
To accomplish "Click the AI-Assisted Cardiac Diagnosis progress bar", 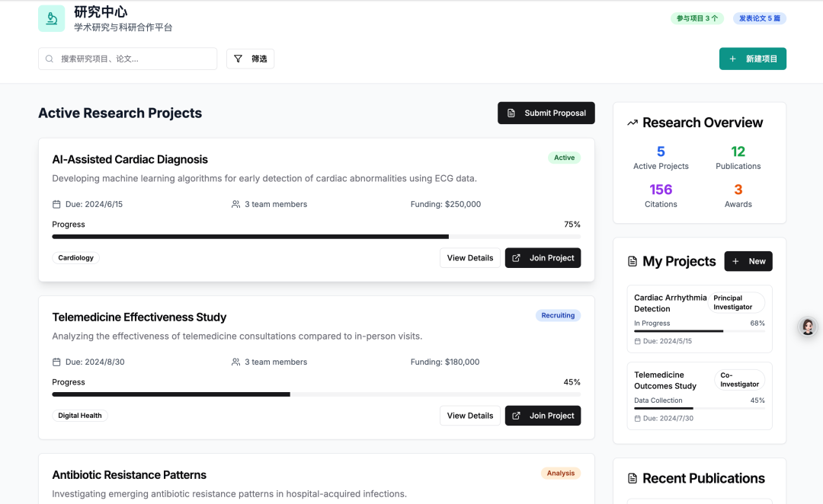I will pyautogui.click(x=315, y=237).
